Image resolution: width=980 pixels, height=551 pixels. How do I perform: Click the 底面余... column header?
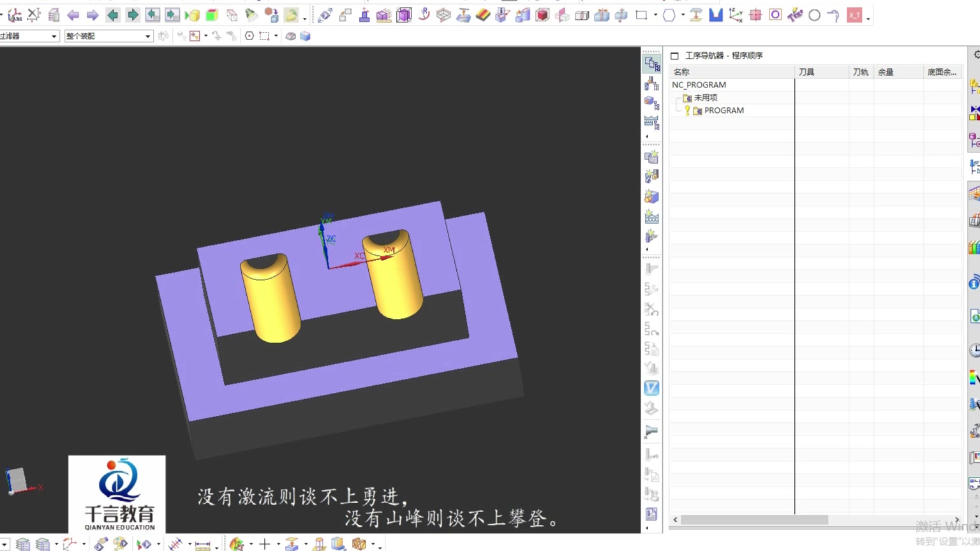[x=942, y=72]
